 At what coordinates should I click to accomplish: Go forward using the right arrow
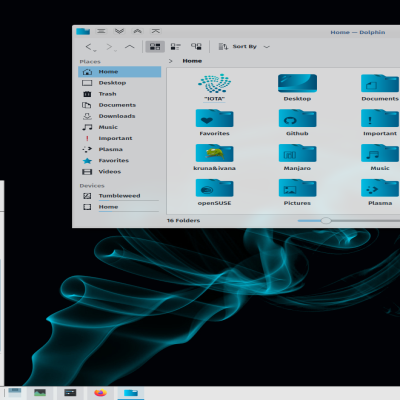[x=109, y=47]
